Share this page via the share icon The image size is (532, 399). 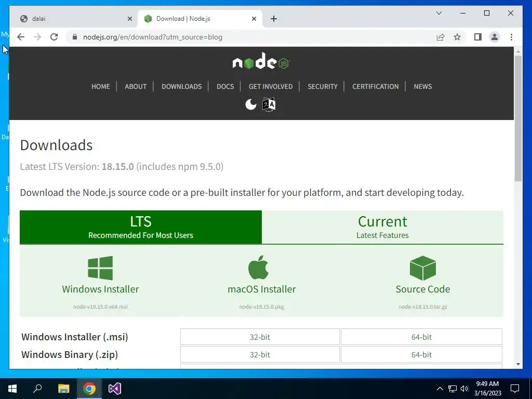coord(441,37)
